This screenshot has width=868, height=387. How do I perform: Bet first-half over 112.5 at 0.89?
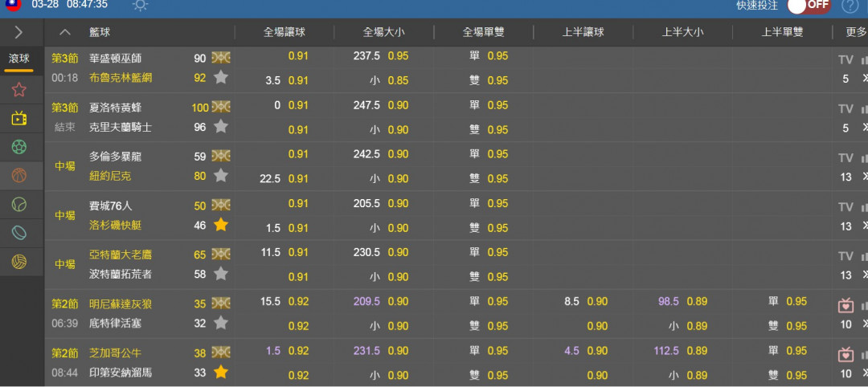[x=697, y=351]
